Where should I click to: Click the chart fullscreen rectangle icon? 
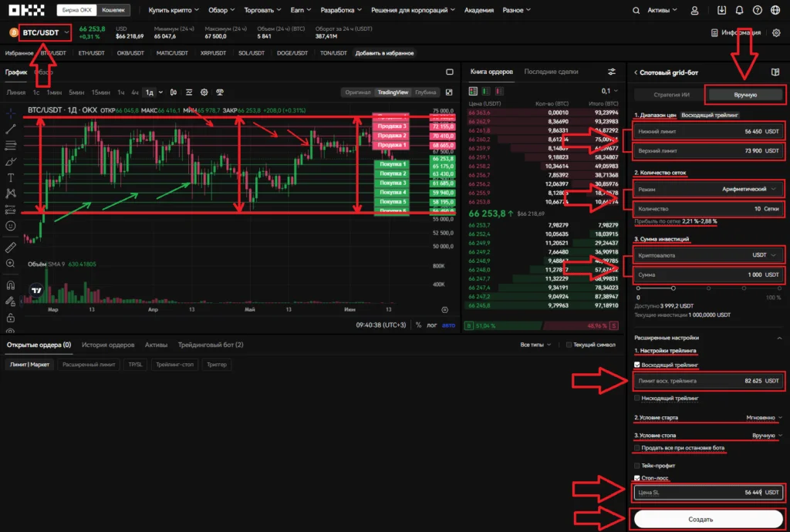point(450,72)
